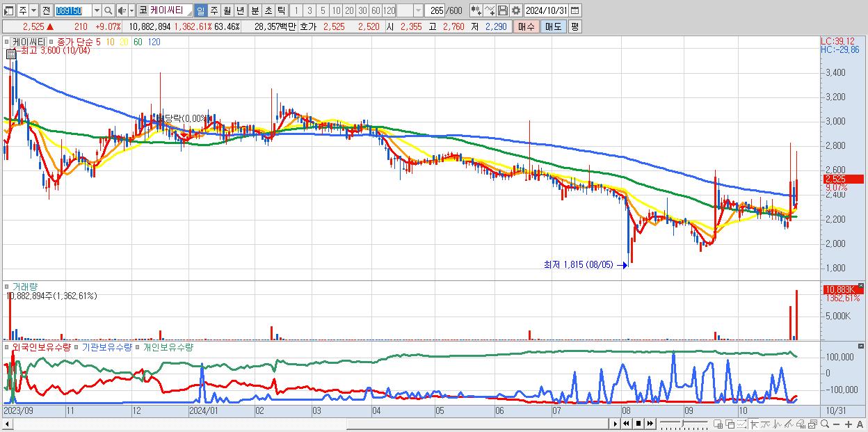This screenshot has width=868, height=432.
Task: Select the 1 interval button
Action: click(x=296, y=10)
